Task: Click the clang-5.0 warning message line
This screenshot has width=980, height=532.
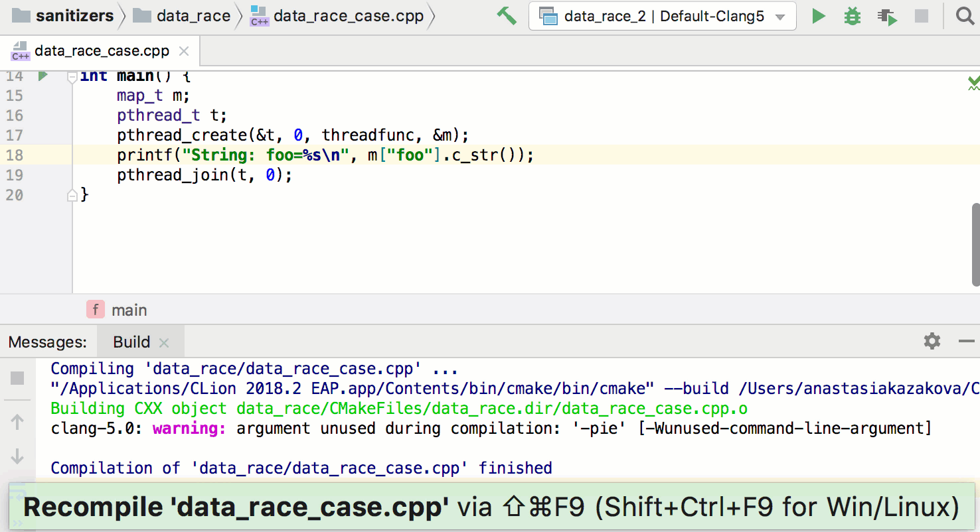Action: (491, 429)
